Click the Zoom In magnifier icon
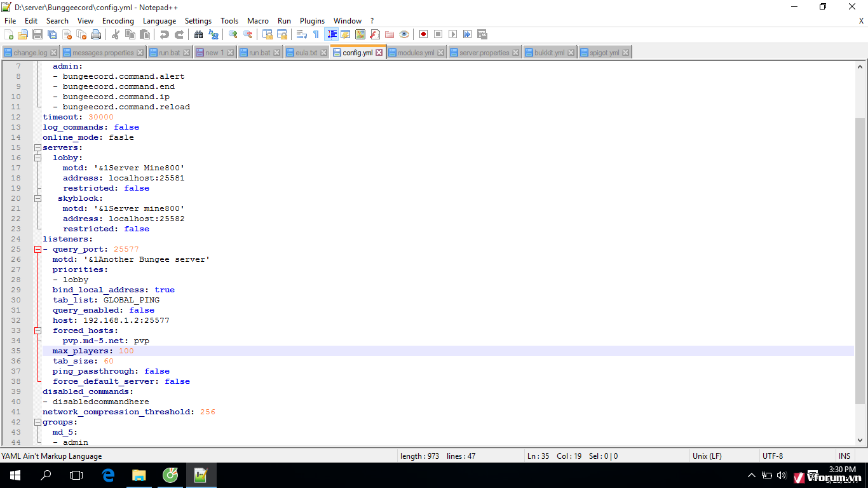868x488 pixels. click(x=233, y=34)
